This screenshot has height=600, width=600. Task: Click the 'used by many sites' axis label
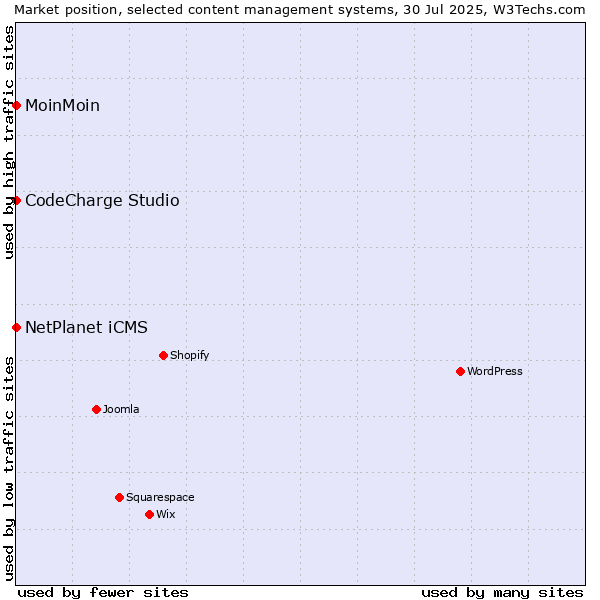pos(502,593)
